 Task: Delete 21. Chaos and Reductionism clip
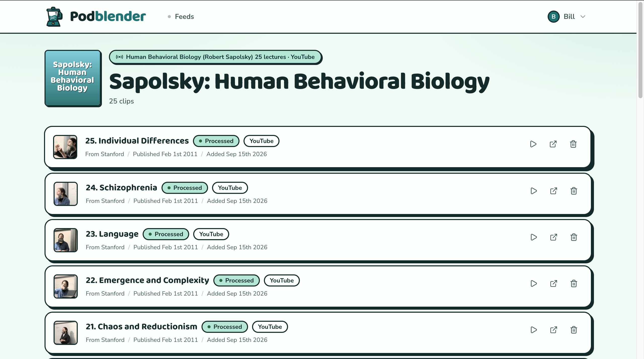pos(574,330)
